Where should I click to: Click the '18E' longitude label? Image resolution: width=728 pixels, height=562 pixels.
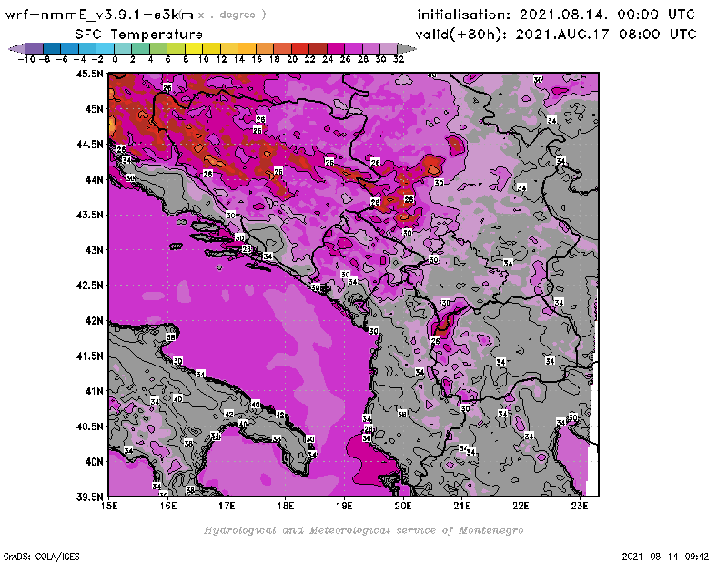click(x=286, y=506)
